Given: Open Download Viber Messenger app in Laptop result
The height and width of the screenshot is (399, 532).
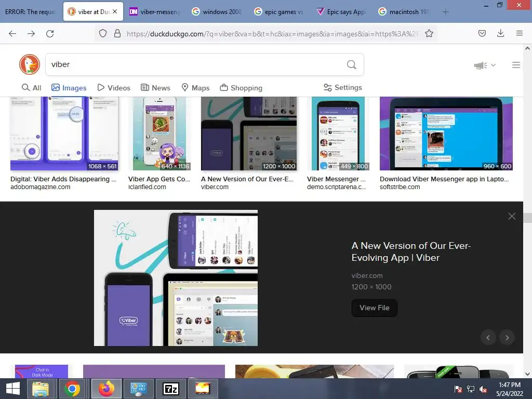Looking at the screenshot, I should (444, 179).
